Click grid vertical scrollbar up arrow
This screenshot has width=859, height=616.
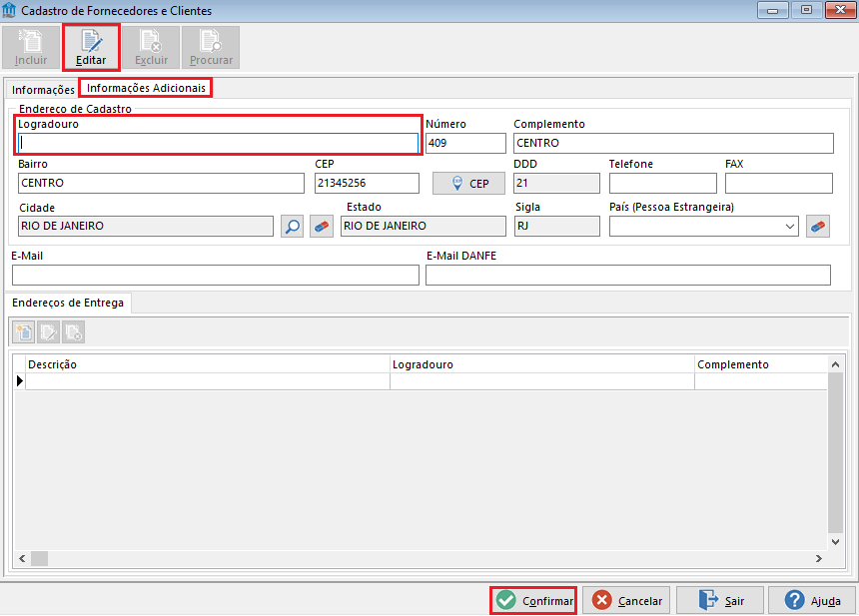(x=835, y=364)
